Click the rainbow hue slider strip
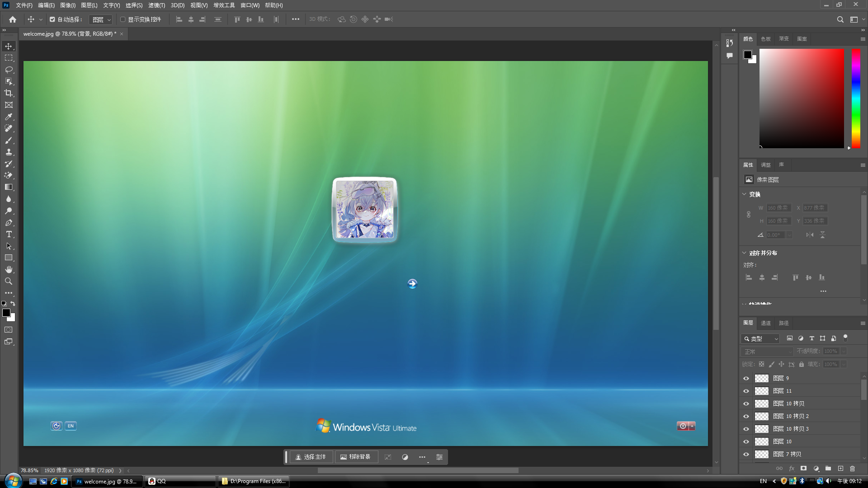The width and height of the screenshot is (868, 488). 856,98
